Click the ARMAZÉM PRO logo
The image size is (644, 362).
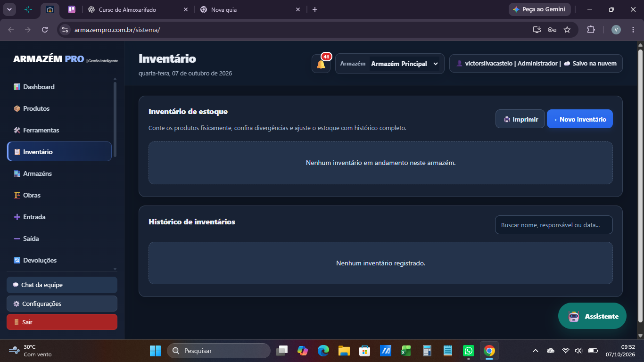tap(66, 59)
